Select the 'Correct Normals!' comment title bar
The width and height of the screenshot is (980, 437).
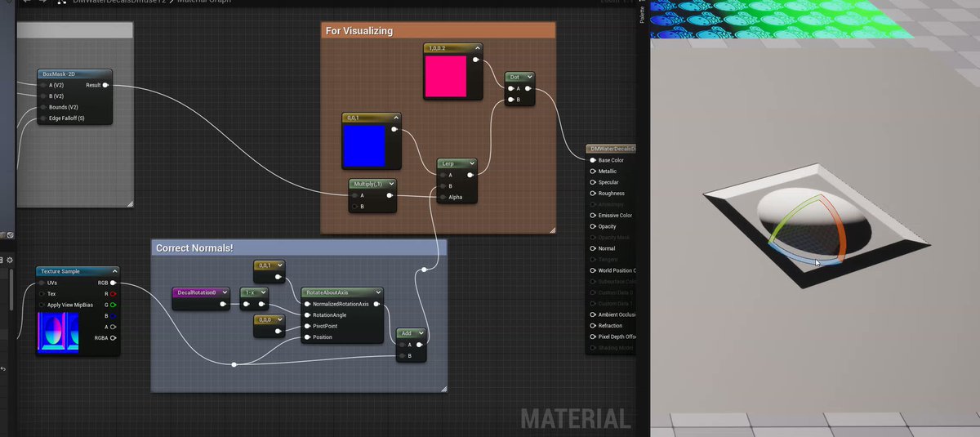pyautogui.click(x=299, y=247)
